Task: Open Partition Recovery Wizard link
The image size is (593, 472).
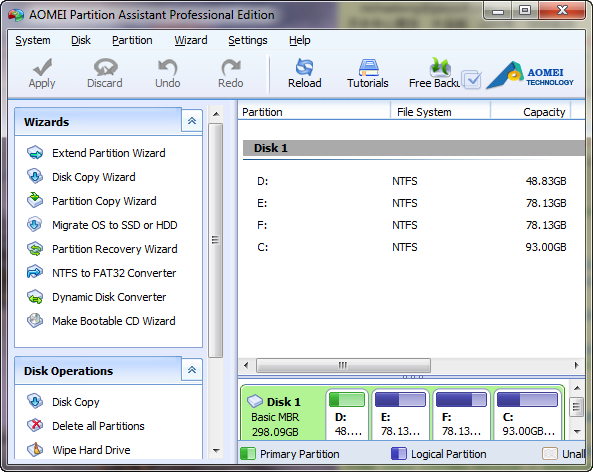Action: pyautogui.click(x=115, y=249)
